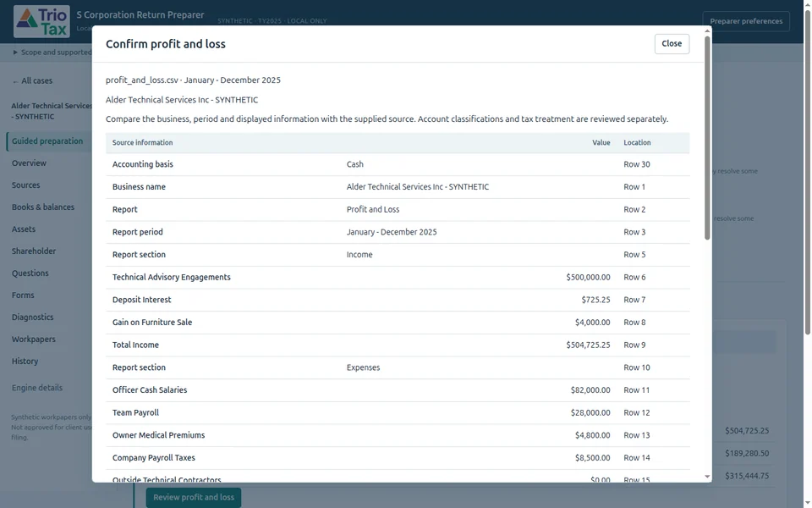Click the page's outer scrollbar thumb
The height and width of the screenshot is (508, 812).
807,171
